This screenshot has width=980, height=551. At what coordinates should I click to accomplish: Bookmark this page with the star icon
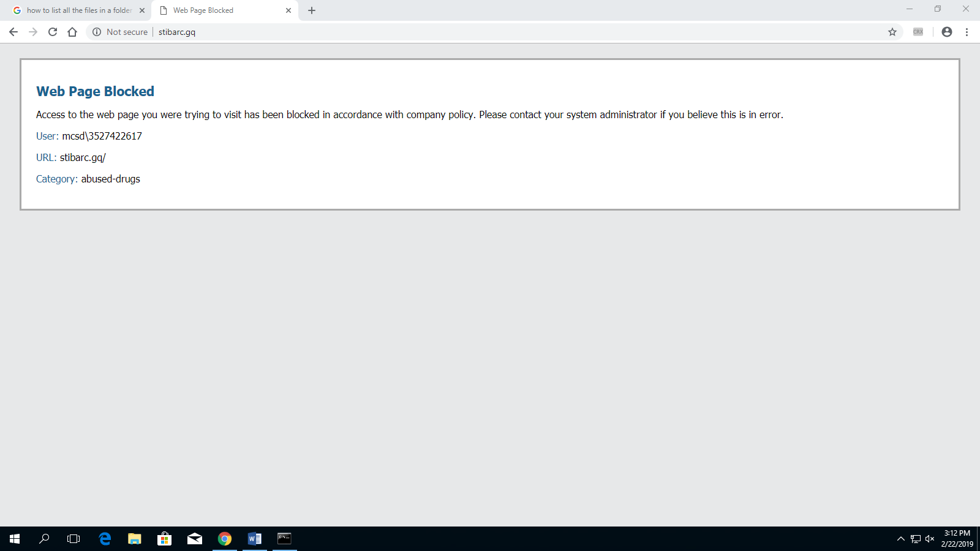pos(892,32)
